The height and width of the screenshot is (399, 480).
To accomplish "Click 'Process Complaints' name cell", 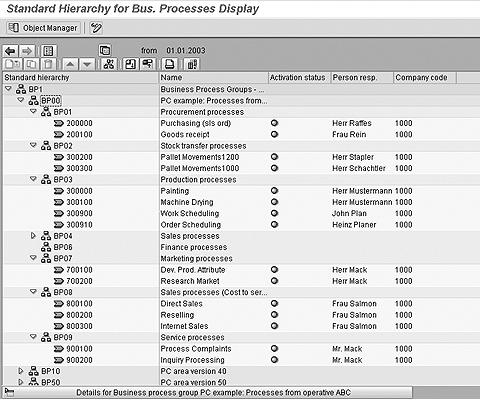I will [x=196, y=349].
